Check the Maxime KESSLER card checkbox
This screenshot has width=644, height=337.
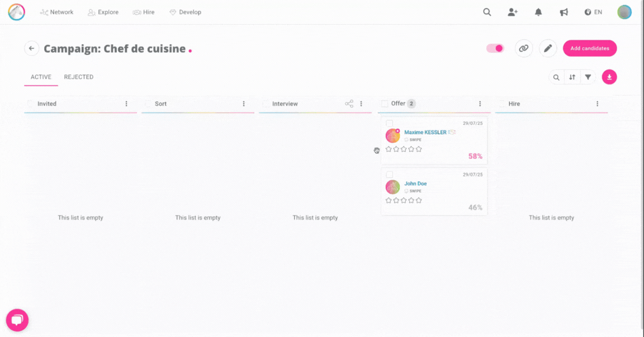pyautogui.click(x=390, y=123)
